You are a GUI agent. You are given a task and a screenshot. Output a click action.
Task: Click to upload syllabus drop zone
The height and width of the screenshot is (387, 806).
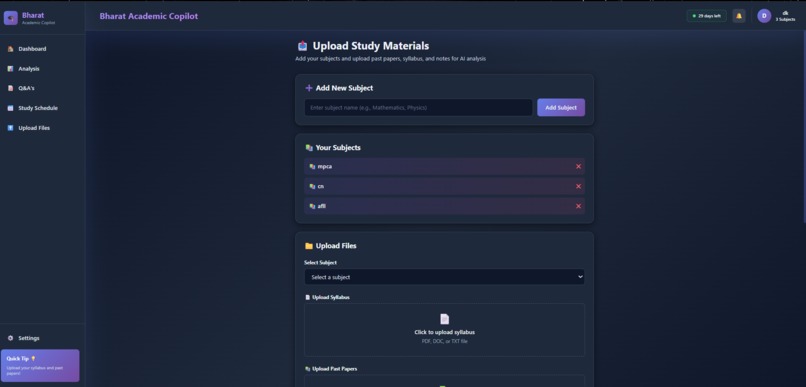(444, 330)
